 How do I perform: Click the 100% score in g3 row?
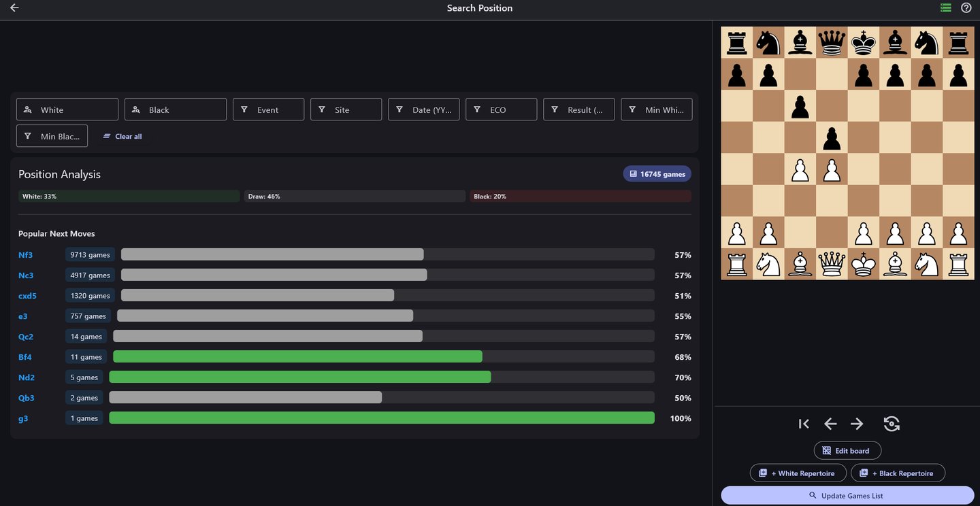[681, 418]
